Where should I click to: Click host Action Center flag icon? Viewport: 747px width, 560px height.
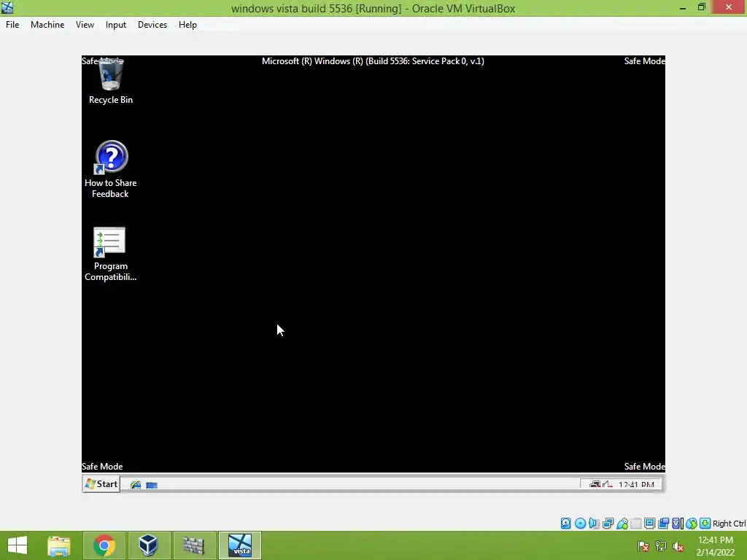tap(643, 546)
